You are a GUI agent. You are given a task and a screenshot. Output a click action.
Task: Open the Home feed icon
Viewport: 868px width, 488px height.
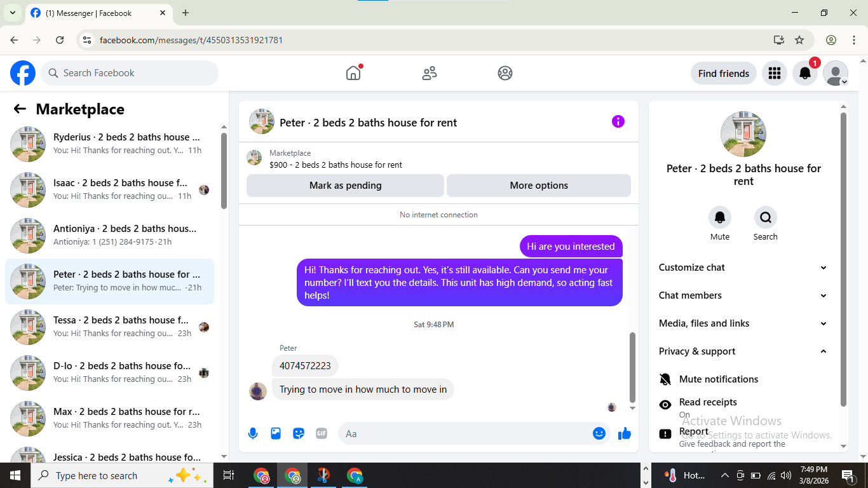point(353,73)
